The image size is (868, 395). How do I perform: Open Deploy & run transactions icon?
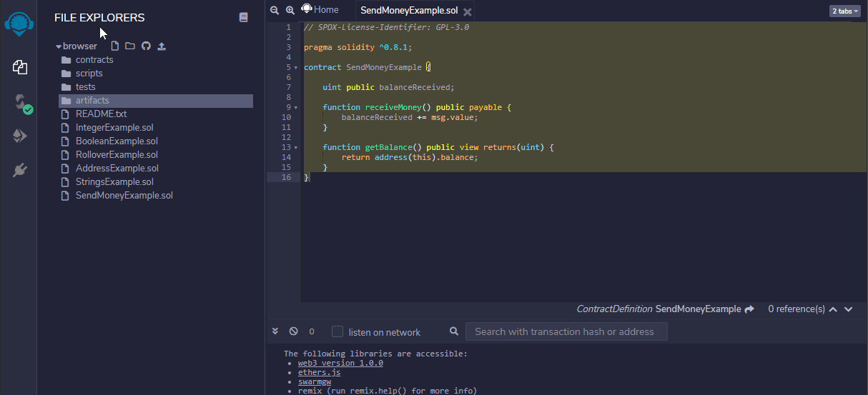coord(20,136)
